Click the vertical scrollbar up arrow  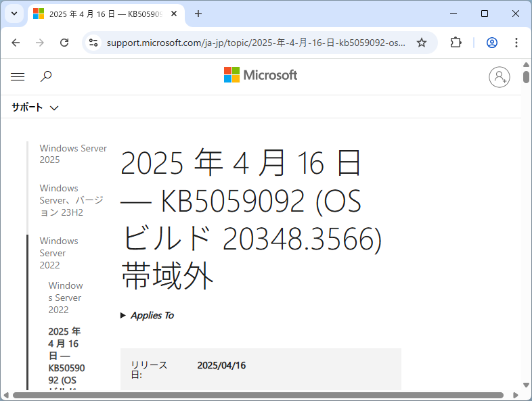click(x=526, y=64)
